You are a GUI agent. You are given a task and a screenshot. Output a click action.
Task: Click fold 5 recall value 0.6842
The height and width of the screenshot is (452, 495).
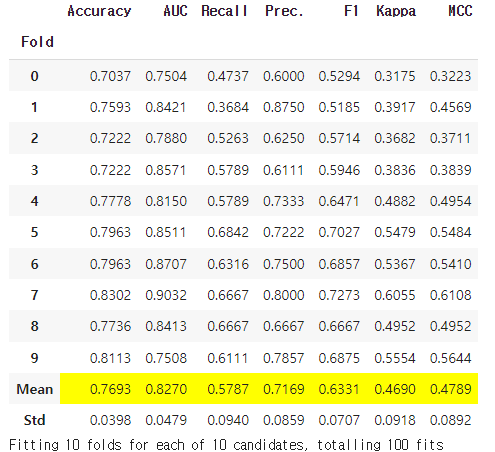[228, 232]
